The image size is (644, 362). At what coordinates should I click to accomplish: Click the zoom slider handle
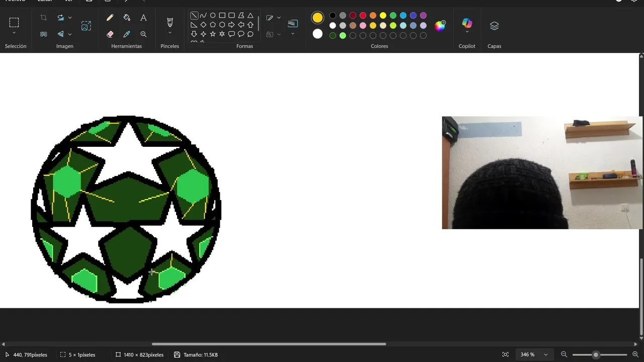click(596, 354)
